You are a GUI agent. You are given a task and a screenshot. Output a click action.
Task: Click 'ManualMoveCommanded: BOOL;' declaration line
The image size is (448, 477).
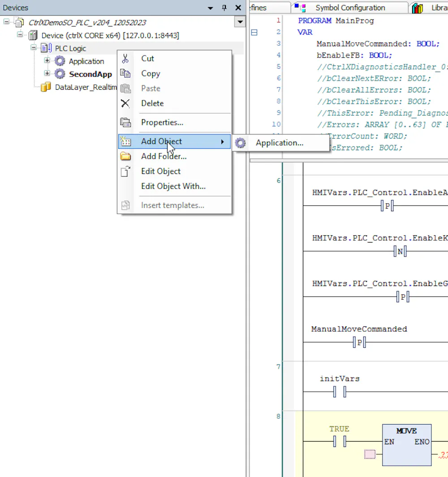[x=378, y=44]
